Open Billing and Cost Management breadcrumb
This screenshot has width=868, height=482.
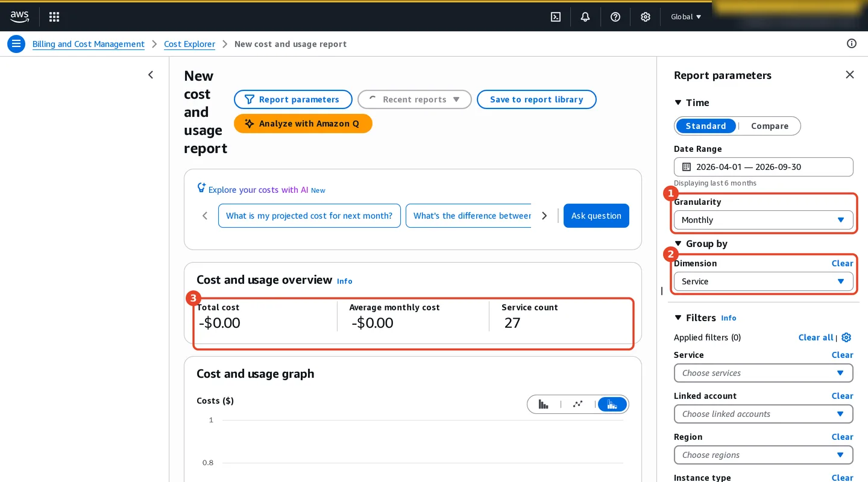pyautogui.click(x=89, y=44)
